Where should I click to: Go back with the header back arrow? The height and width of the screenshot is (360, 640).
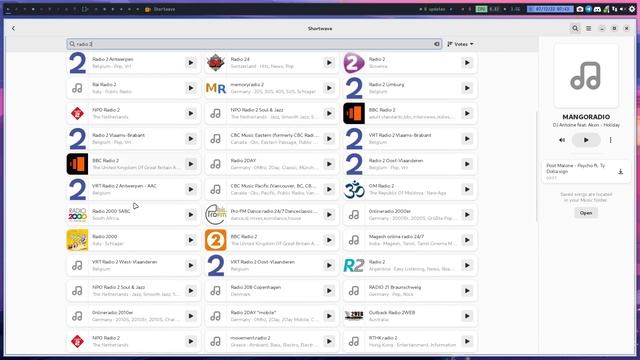(x=13, y=29)
